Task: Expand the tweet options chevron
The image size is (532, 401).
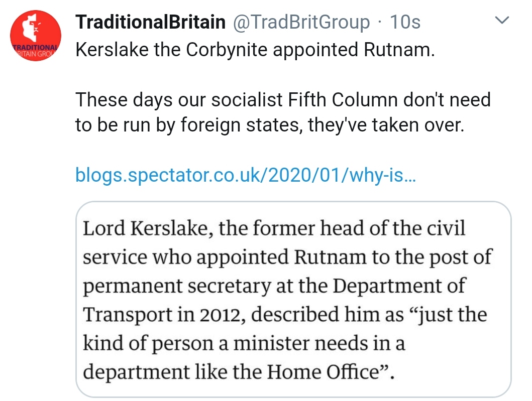Action: pyautogui.click(x=502, y=21)
